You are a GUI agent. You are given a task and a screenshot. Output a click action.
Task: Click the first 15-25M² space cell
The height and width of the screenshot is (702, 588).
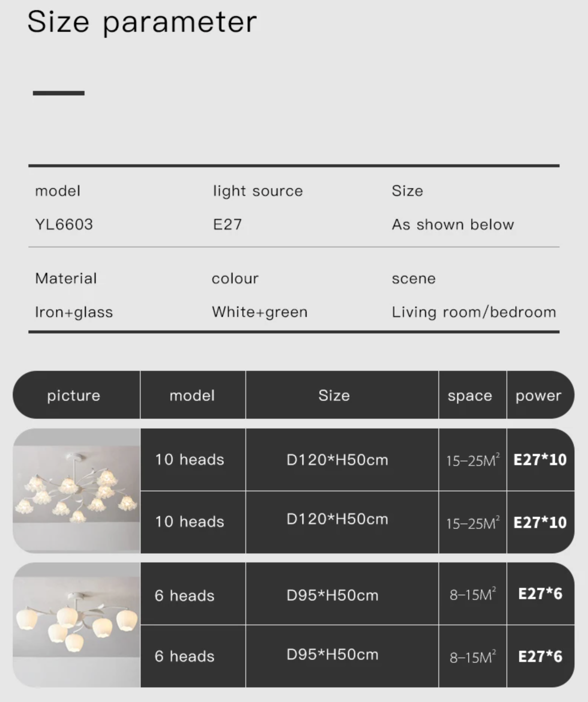click(473, 460)
